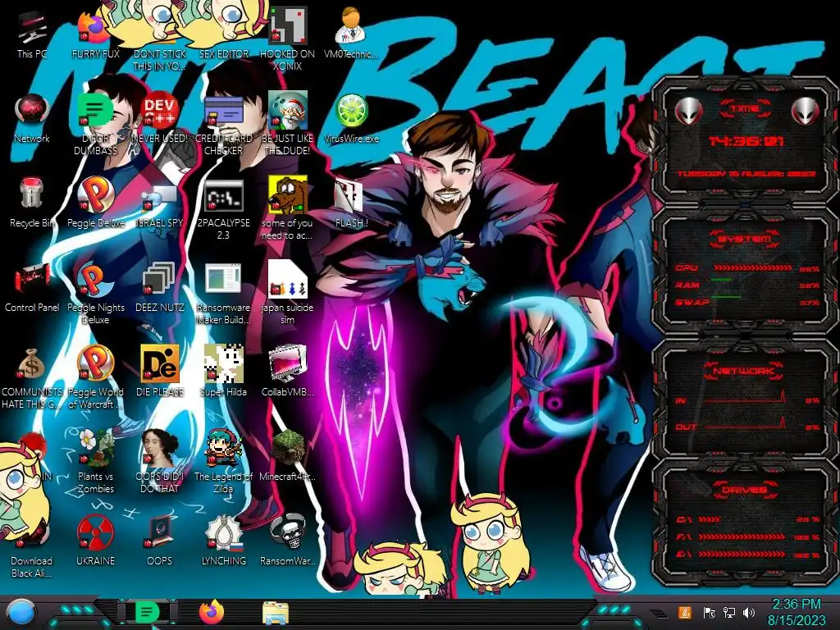Screen dimensions: 840x630
Task: Open the DEV C++ NEVER USED! shortcut
Action: (x=159, y=112)
